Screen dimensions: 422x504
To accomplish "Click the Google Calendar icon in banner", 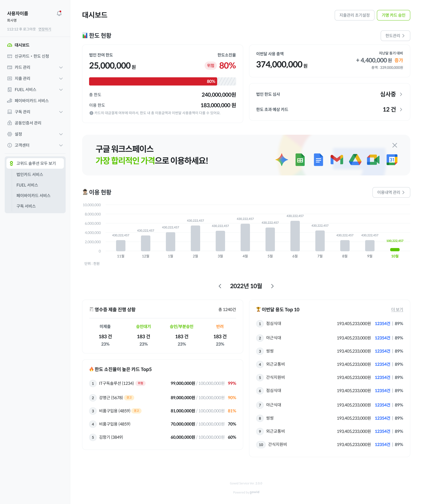I will [x=392, y=160].
